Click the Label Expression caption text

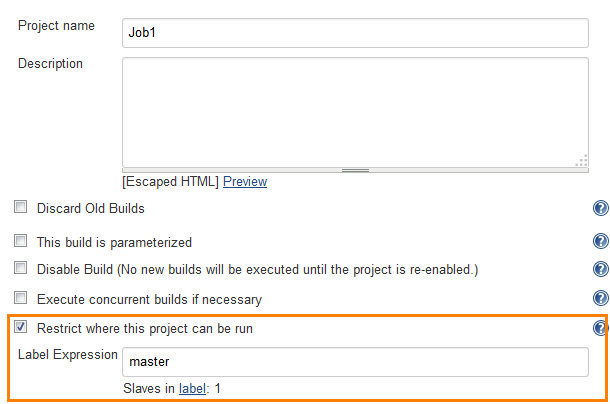coord(68,355)
